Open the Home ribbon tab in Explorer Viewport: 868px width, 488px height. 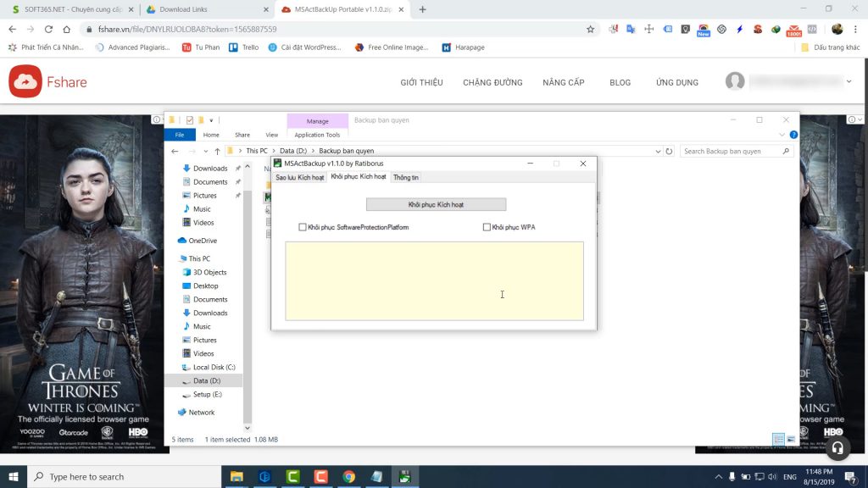211,135
